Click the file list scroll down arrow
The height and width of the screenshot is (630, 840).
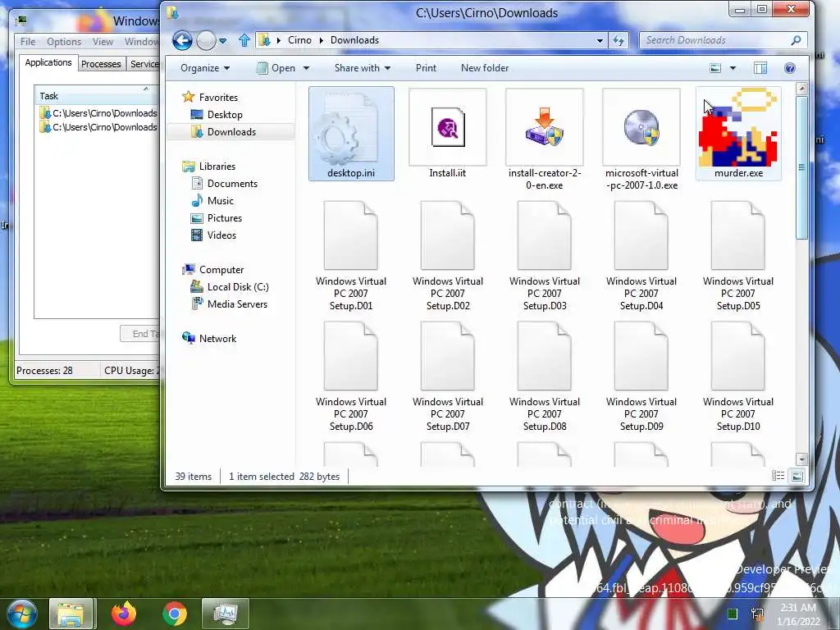pyautogui.click(x=801, y=459)
